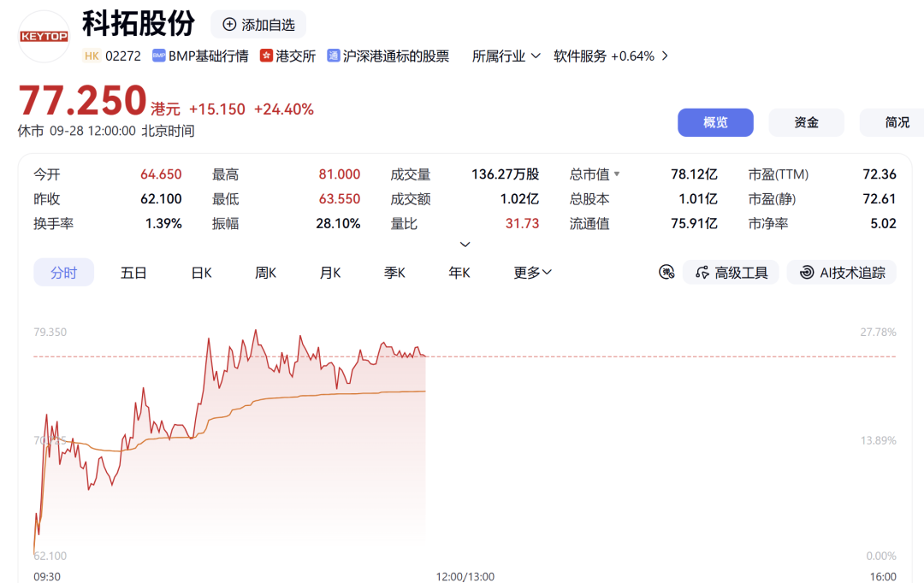Click the KEYTOP company logo
924x583 pixels.
(x=44, y=37)
